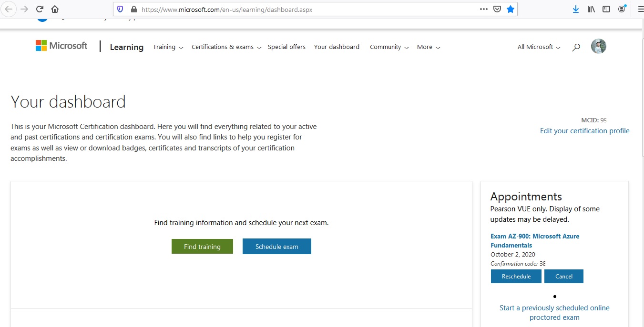Reload the page
644x327 pixels.
(40, 8)
